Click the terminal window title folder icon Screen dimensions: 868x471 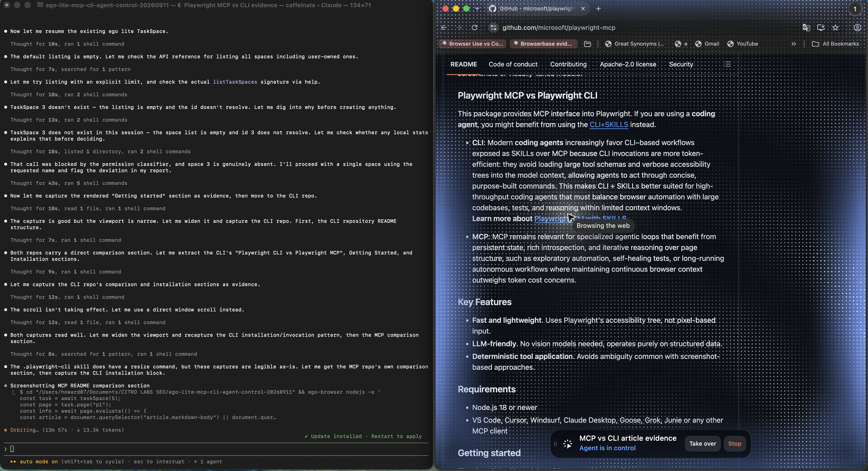(x=40, y=5)
